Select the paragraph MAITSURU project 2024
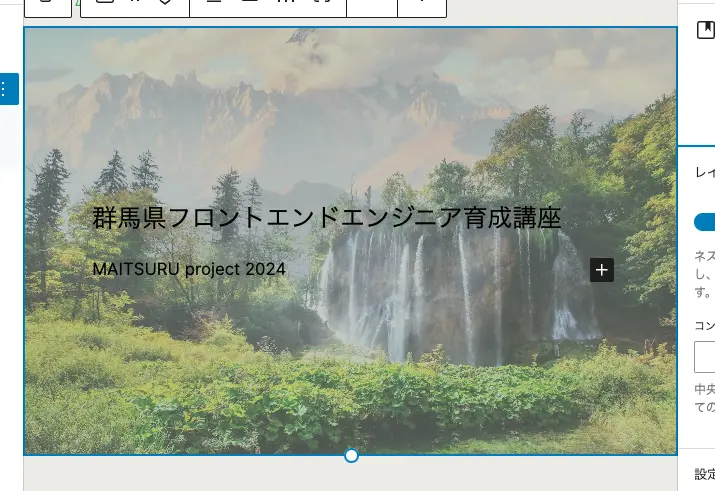 189,269
